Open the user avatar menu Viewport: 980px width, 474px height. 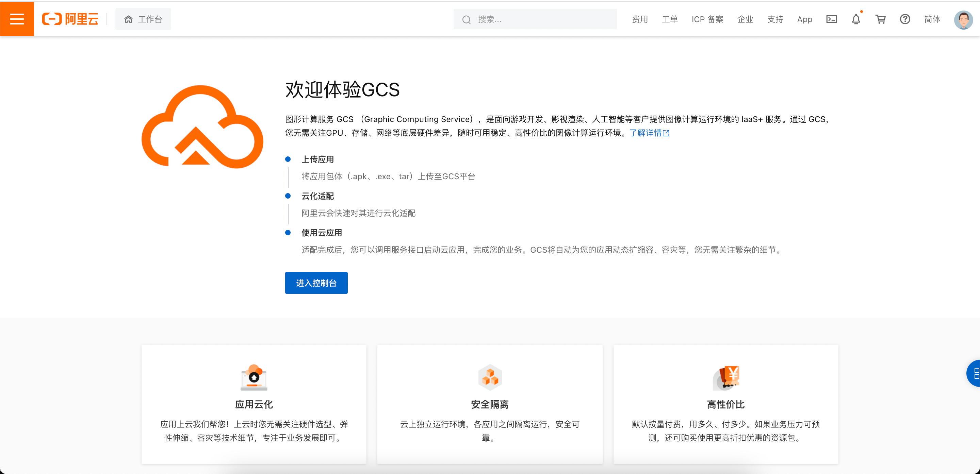[963, 20]
